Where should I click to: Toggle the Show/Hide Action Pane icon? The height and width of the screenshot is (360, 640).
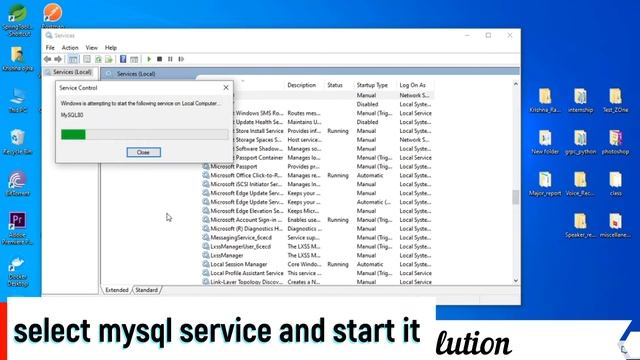coord(134,59)
